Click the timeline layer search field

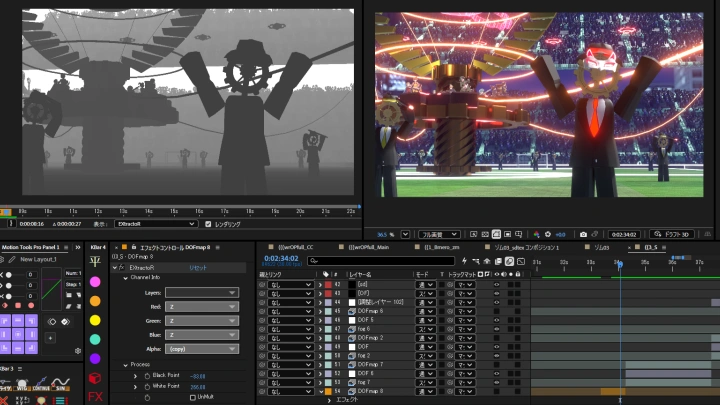click(381, 261)
